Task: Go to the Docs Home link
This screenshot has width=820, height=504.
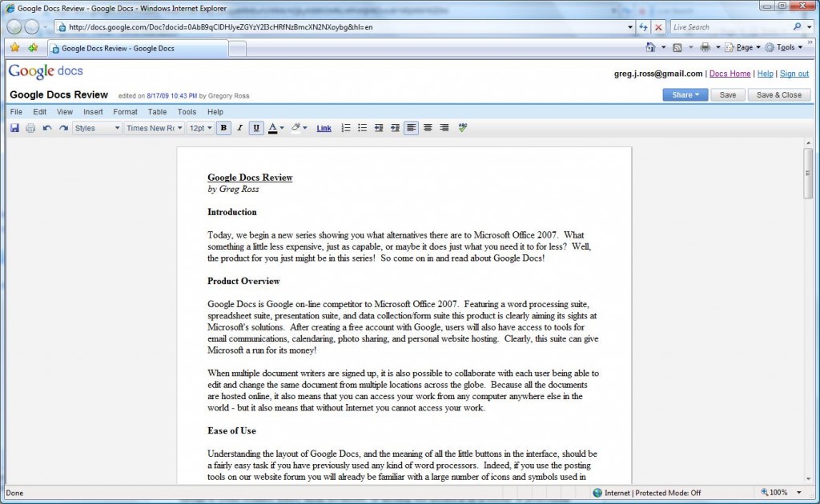Action: click(x=730, y=74)
